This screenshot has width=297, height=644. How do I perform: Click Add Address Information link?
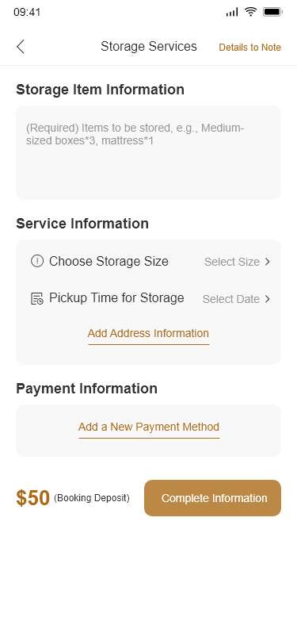pos(149,333)
